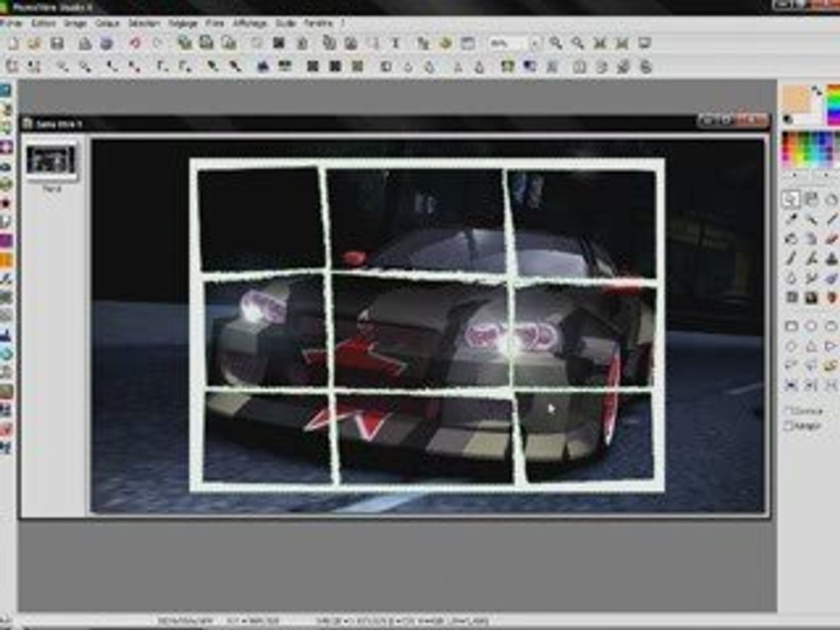Open the Fenêtre menu
The width and height of the screenshot is (840, 630).
tap(318, 24)
